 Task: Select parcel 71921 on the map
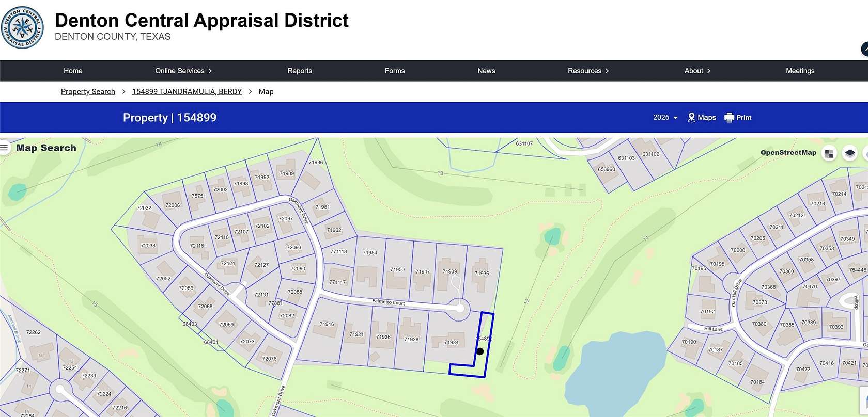click(357, 334)
